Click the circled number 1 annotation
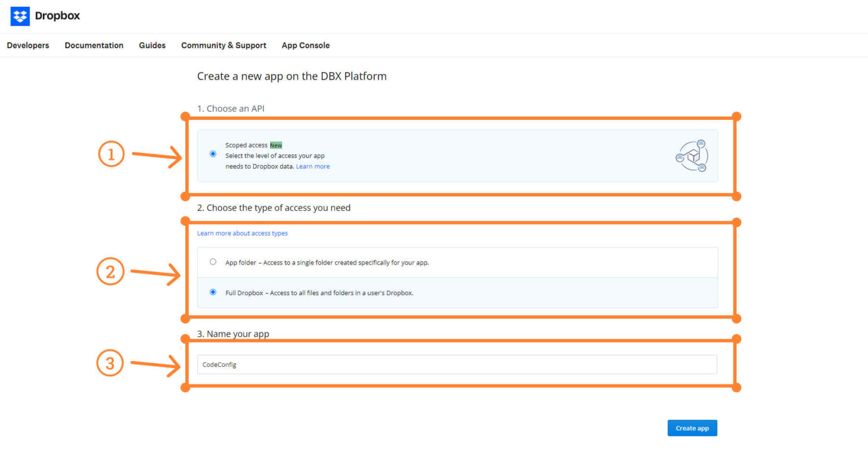The width and height of the screenshot is (868, 454). coord(111,154)
